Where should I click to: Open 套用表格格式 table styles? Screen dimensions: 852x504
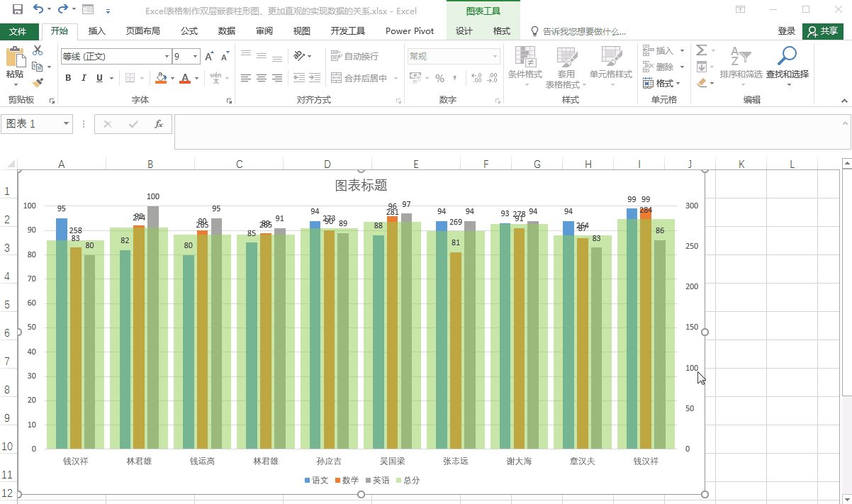(566, 67)
